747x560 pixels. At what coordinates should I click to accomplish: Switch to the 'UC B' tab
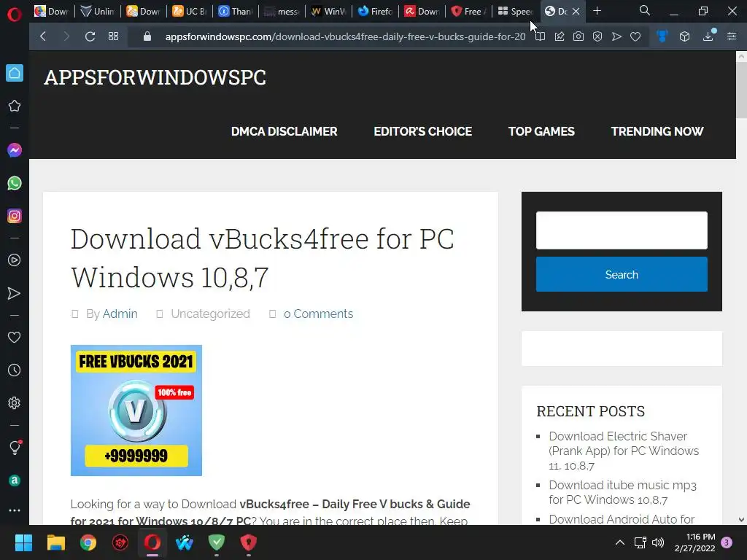tap(190, 12)
